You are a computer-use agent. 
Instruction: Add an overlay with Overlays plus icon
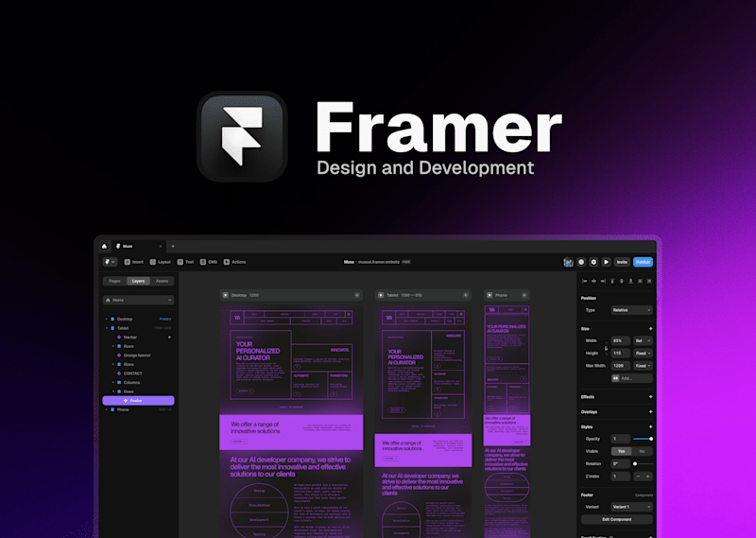(650, 412)
